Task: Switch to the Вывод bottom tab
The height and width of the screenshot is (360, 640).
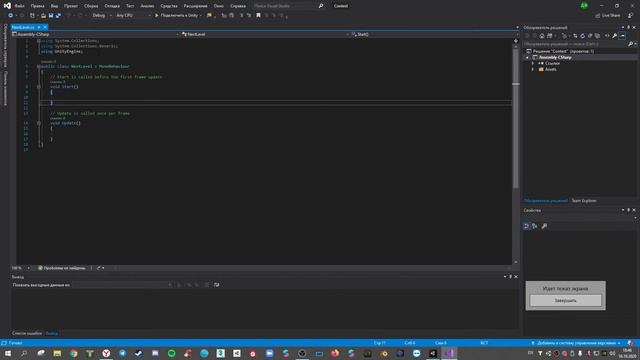Action: 51,333
